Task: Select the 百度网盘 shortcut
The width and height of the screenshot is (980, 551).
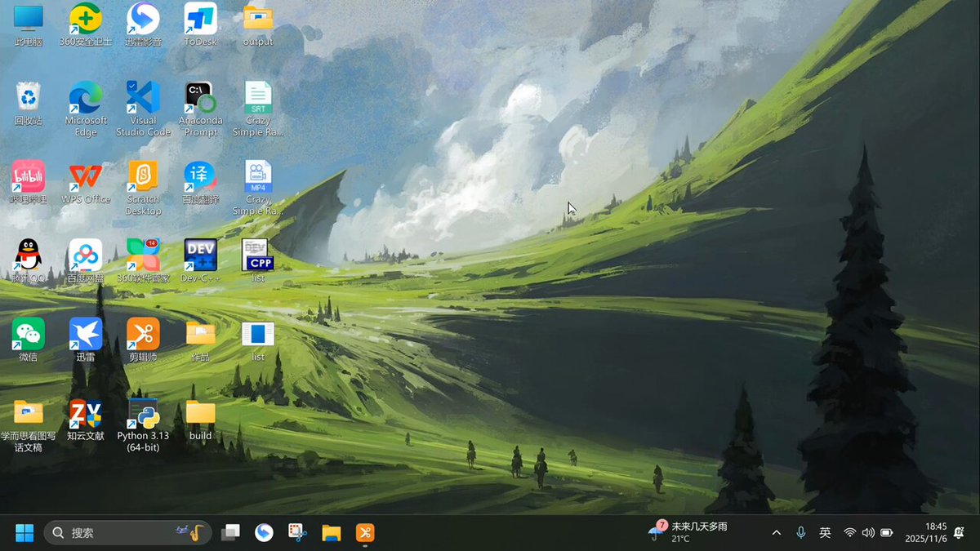Action: coord(86,261)
